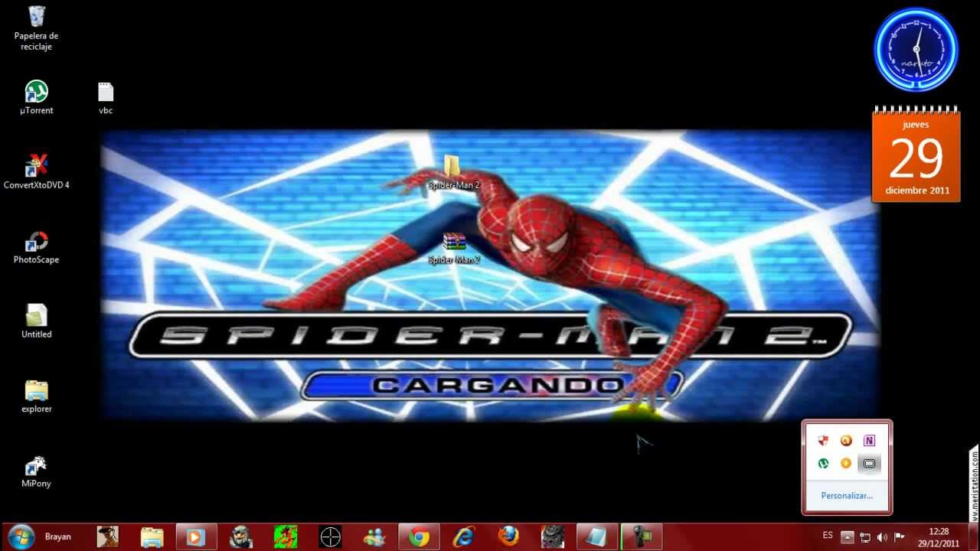Select the PhotoScape desktop shortcut
980x551 pixels.
tap(36, 246)
